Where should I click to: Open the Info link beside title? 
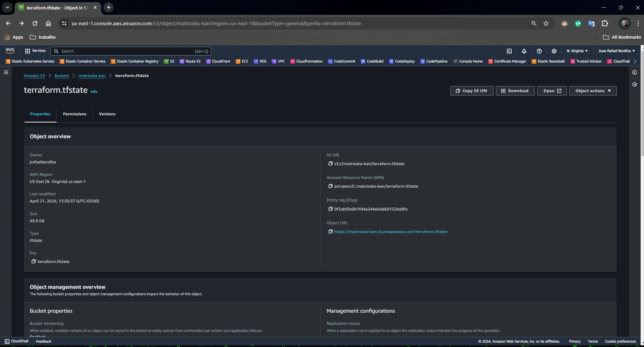94,91
